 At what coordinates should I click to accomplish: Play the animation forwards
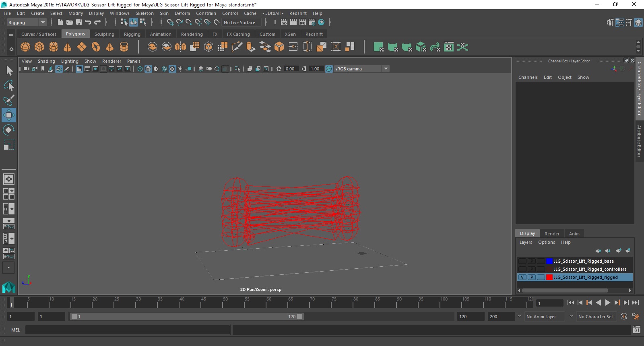point(608,303)
